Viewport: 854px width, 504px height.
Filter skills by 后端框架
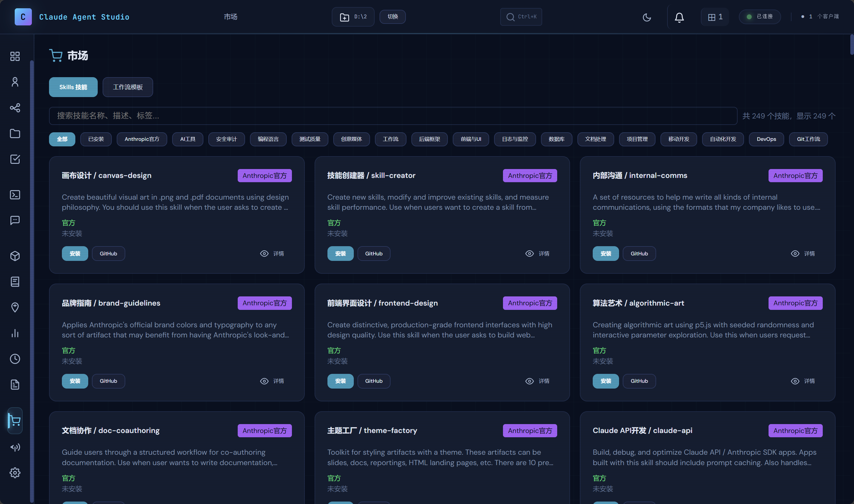click(430, 139)
